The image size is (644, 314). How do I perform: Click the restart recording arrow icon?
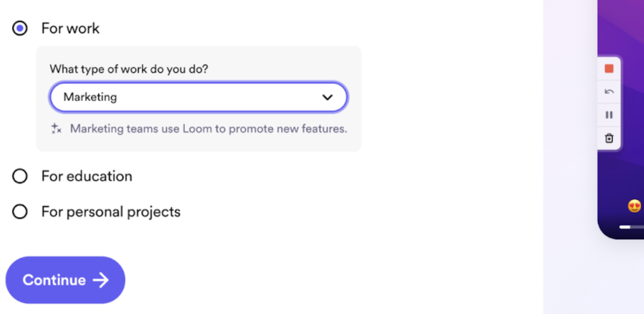pos(608,91)
